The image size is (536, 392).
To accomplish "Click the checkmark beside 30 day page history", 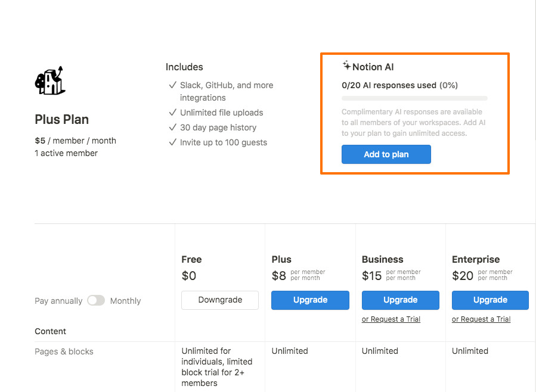I will click(172, 127).
